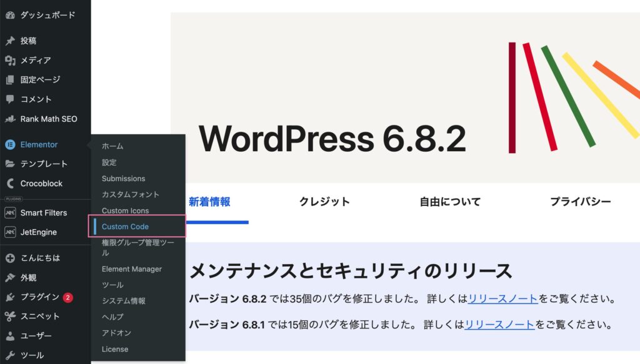The width and height of the screenshot is (640, 364).
Task: Open the プライバシー tab
Action: point(580,202)
